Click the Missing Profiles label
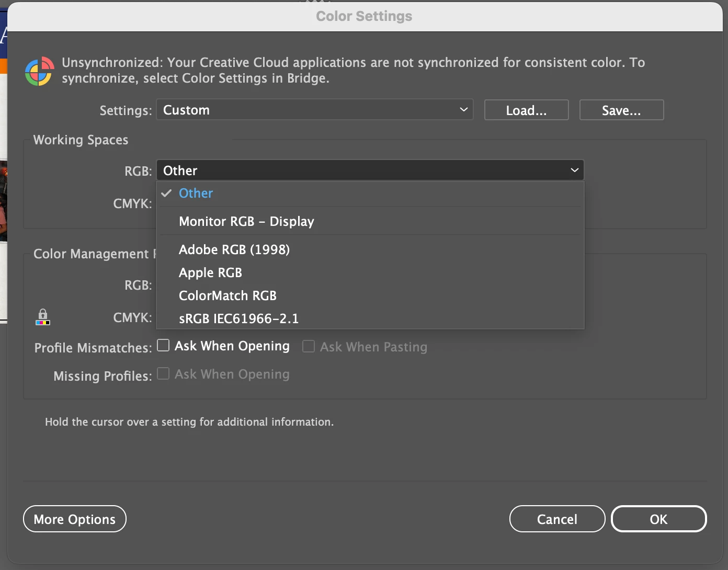This screenshot has height=570, width=728. (103, 376)
